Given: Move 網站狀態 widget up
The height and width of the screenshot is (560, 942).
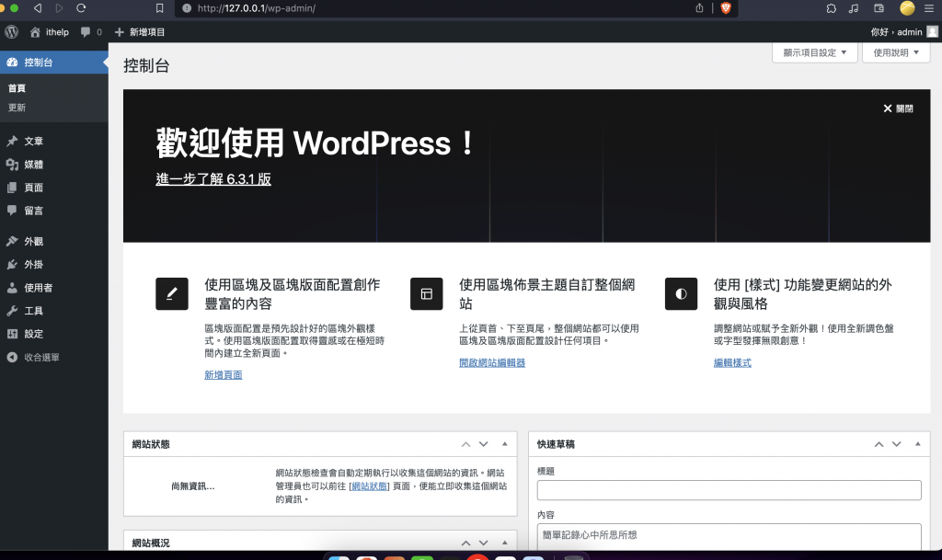Looking at the screenshot, I should [x=465, y=444].
